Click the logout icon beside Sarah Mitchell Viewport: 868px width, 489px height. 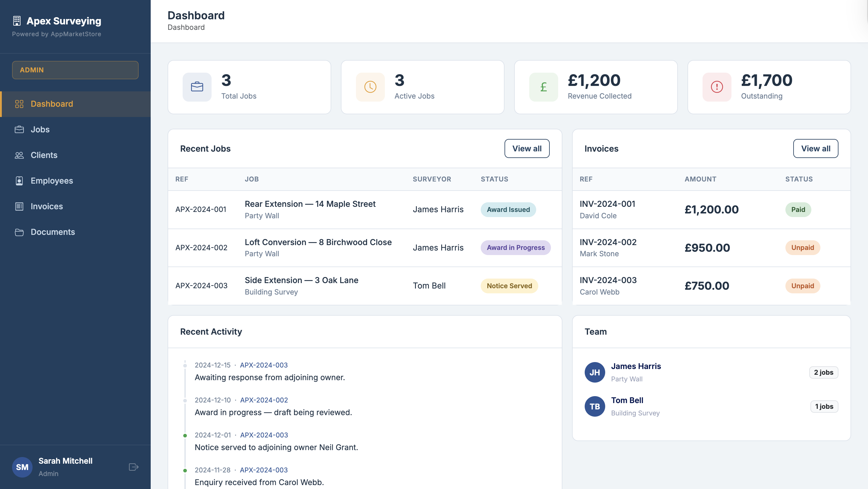point(134,467)
